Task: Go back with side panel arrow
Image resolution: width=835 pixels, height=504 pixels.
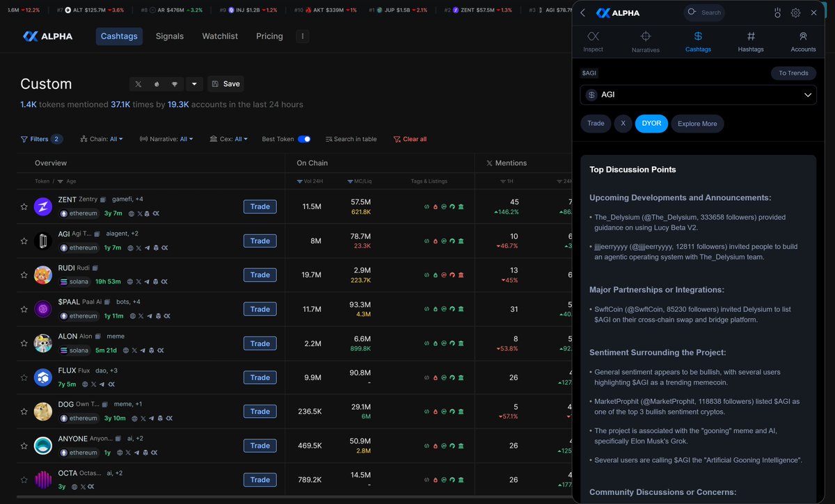Action: tap(582, 13)
